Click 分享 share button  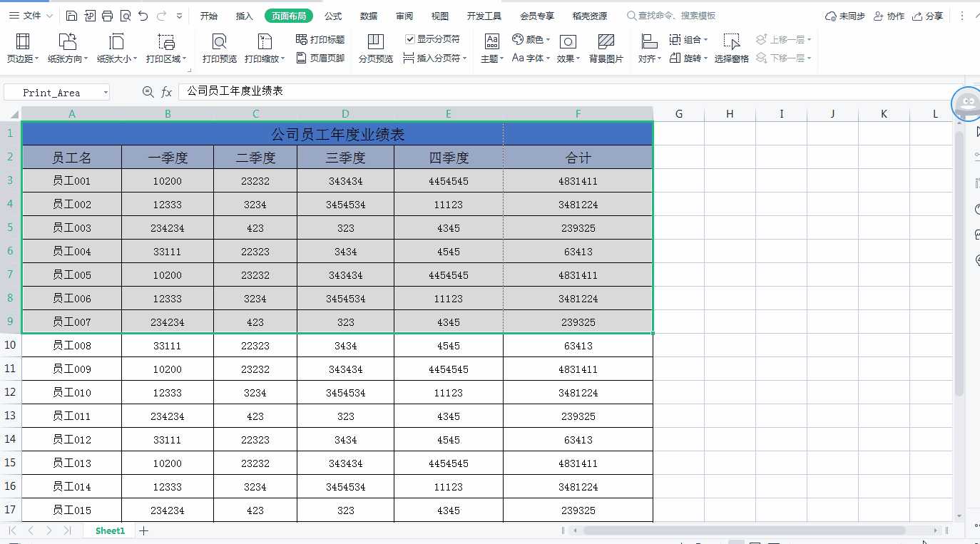(927, 16)
